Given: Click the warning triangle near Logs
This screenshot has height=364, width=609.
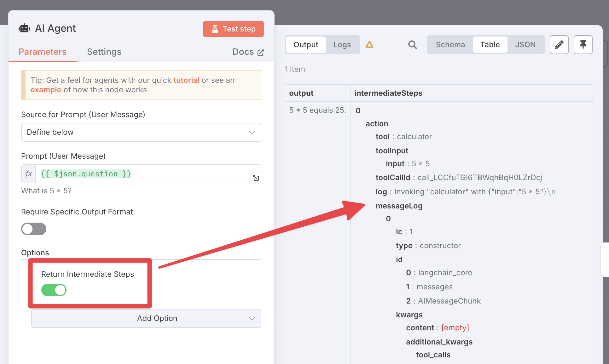Looking at the screenshot, I should click(369, 44).
